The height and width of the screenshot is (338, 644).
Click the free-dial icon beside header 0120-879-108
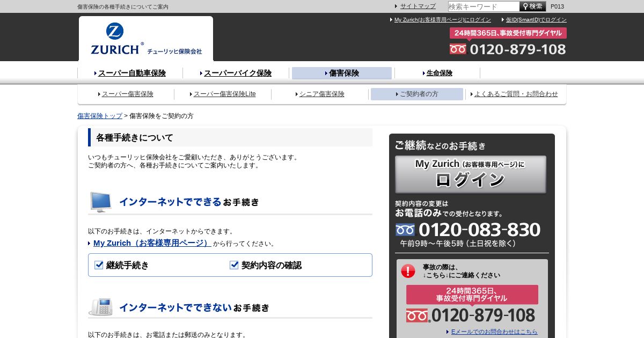(x=458, y=49)
